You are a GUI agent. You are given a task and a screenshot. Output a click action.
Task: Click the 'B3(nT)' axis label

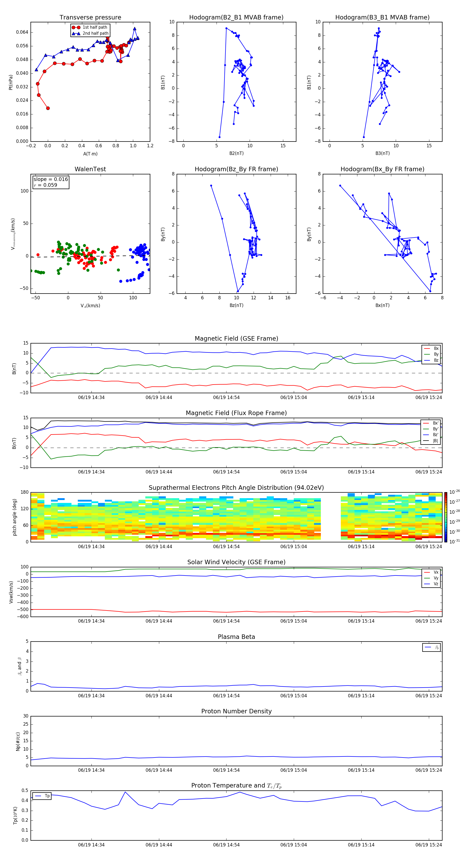tap(382, 153)
